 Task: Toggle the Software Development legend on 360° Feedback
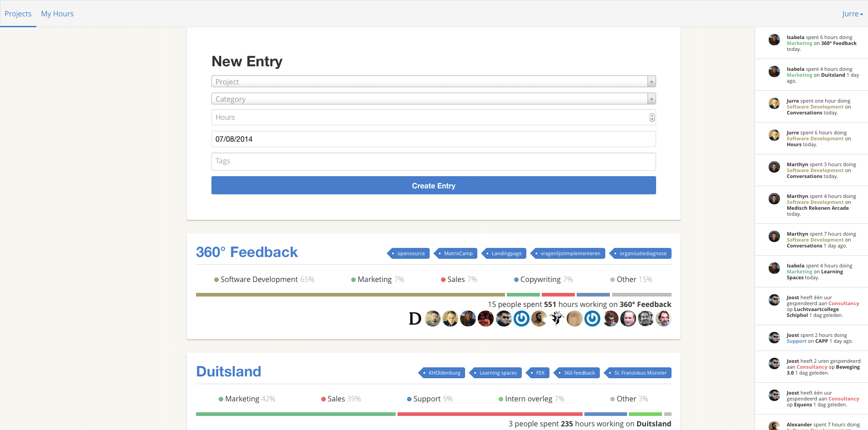pyautogui.click(x=260, y=279)
